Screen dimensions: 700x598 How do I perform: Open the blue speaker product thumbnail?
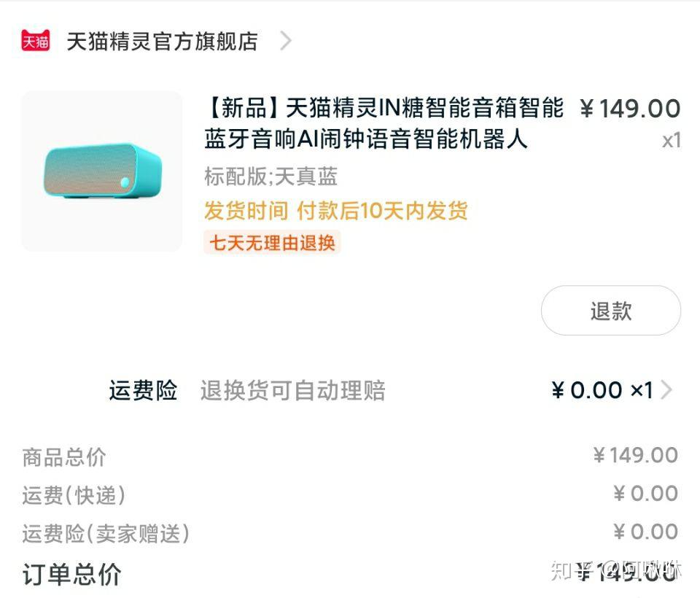[102, 171]
